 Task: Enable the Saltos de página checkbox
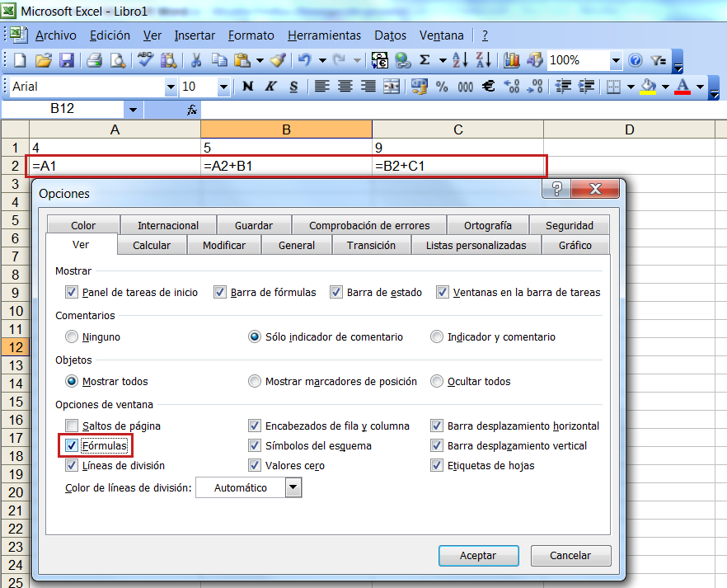73,426
